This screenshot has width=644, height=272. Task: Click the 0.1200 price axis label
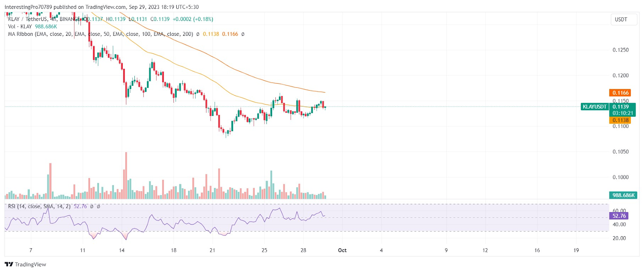pyautogui.click(x=620, y=76)
